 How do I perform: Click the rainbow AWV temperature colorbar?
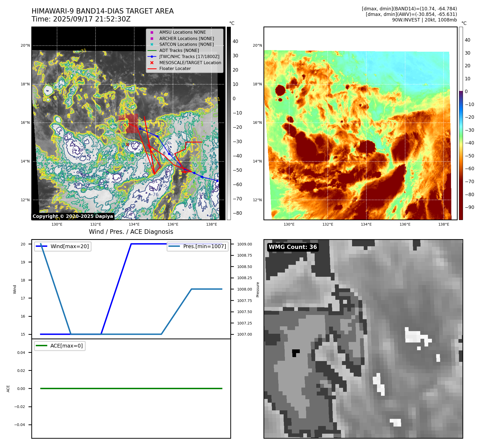pyautogui.click(x=461, y=123)
